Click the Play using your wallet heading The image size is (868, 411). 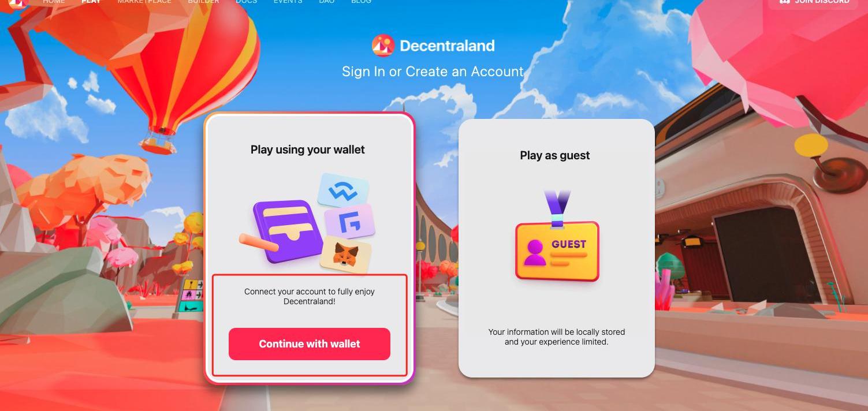[308, 150]
